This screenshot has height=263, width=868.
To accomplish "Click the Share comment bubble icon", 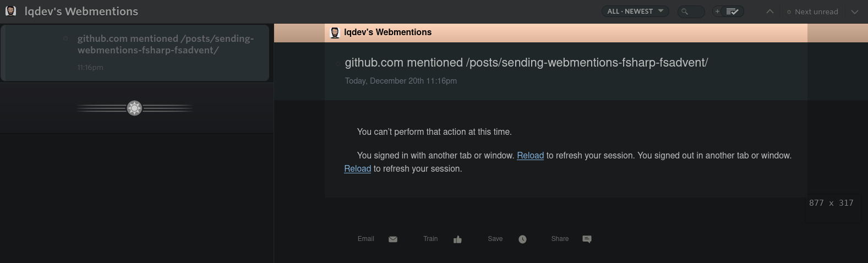I will point(587,239).
